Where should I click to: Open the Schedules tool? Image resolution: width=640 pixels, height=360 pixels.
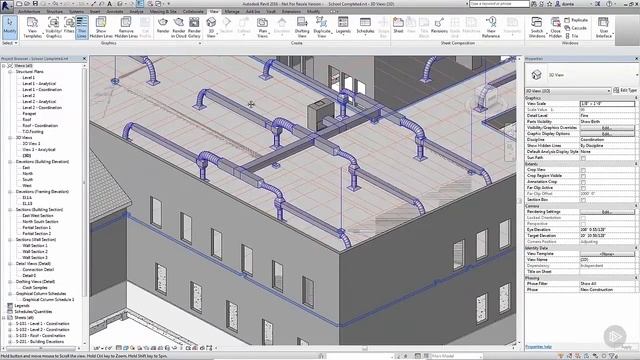365,25
